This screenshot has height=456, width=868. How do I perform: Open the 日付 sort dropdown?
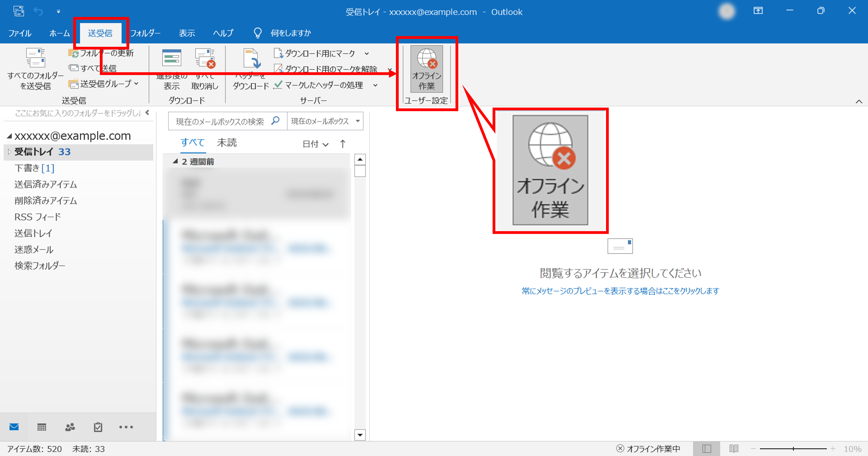315,144
